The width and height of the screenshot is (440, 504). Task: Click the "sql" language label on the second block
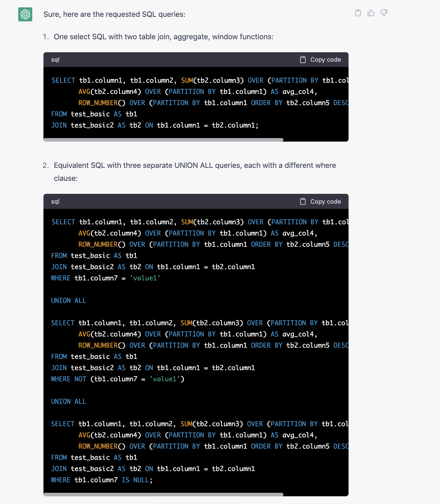55,202
